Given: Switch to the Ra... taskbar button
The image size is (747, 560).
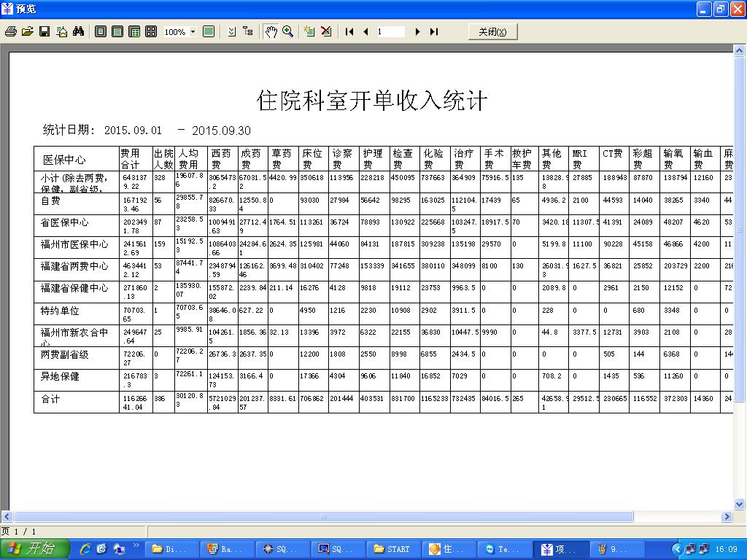Looking at the screenshot, I should pyautogui.click(x=227, y=549).
